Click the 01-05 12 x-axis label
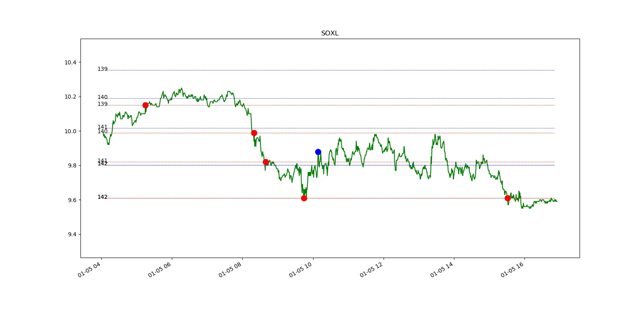The image size is (644, 322). (x=371, y=269)
